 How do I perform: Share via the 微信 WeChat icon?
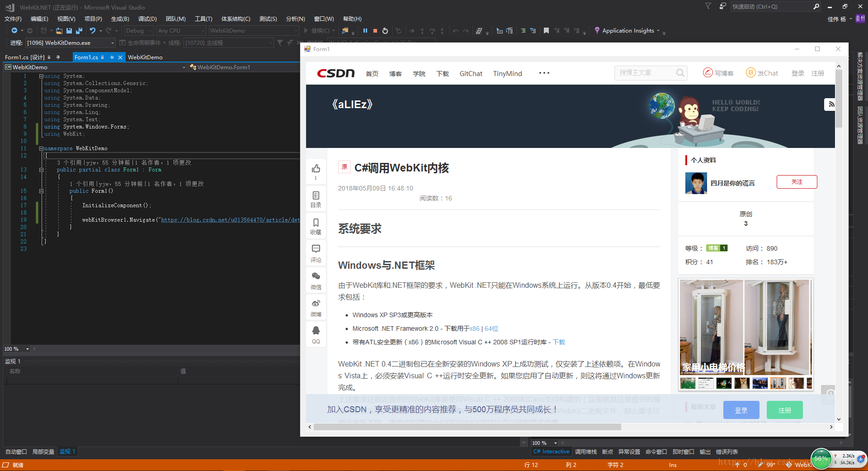click(x=316, y=276)
